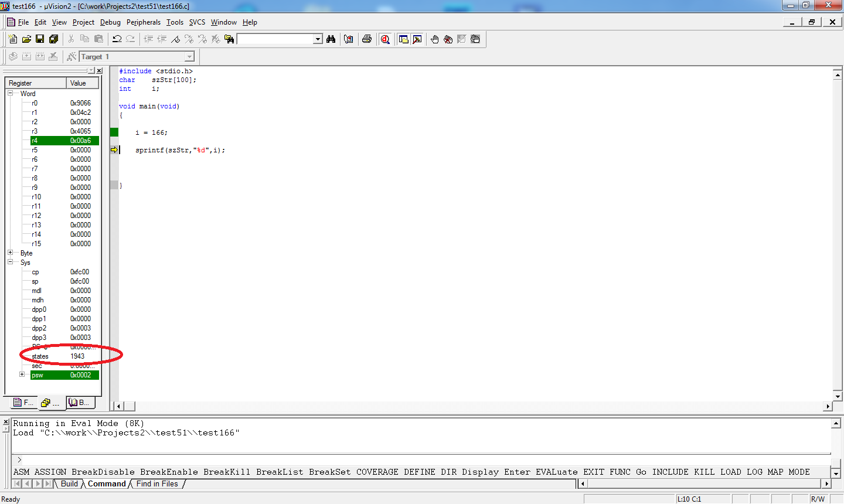Disable all breakpoints hand icon

475,39
